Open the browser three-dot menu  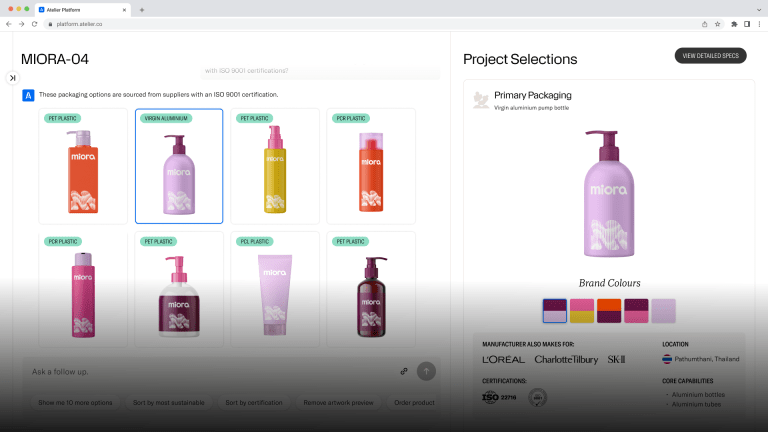(759, 23)
